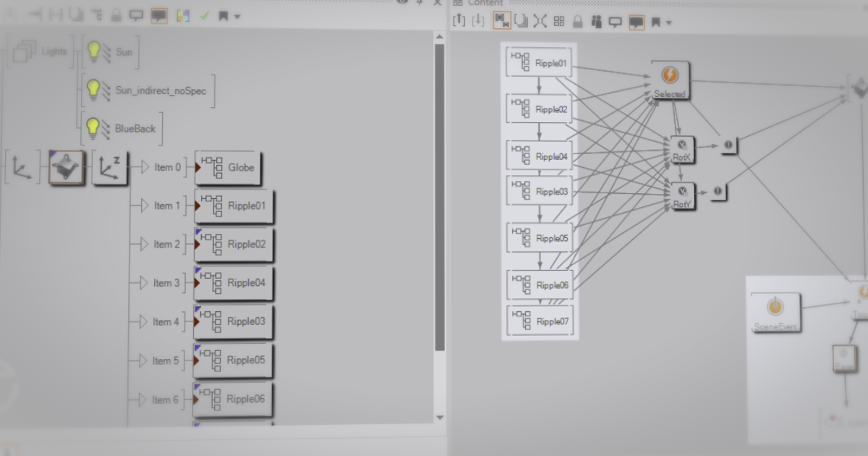The height and width of the screenshot is (456, 868).
Task: Click the two-people icon in Content toolbar
Action: point(597,22)
